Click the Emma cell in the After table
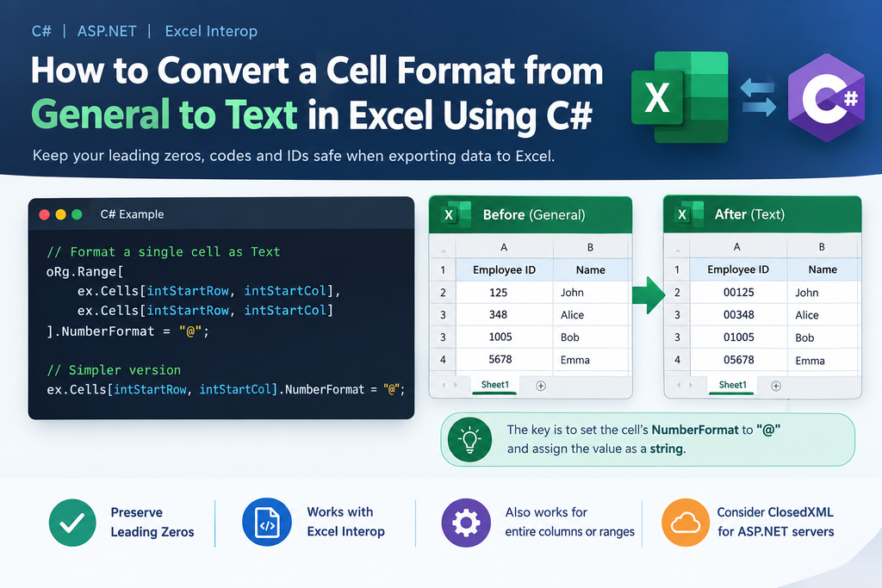Image resolution: width=882 pixels, height=588 pixels. point(823,361)
